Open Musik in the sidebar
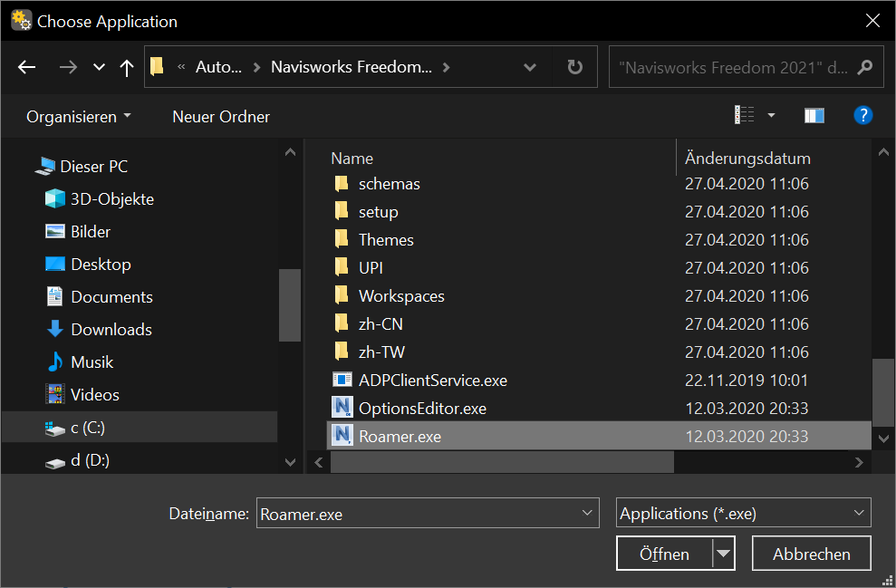 [79, 361]
